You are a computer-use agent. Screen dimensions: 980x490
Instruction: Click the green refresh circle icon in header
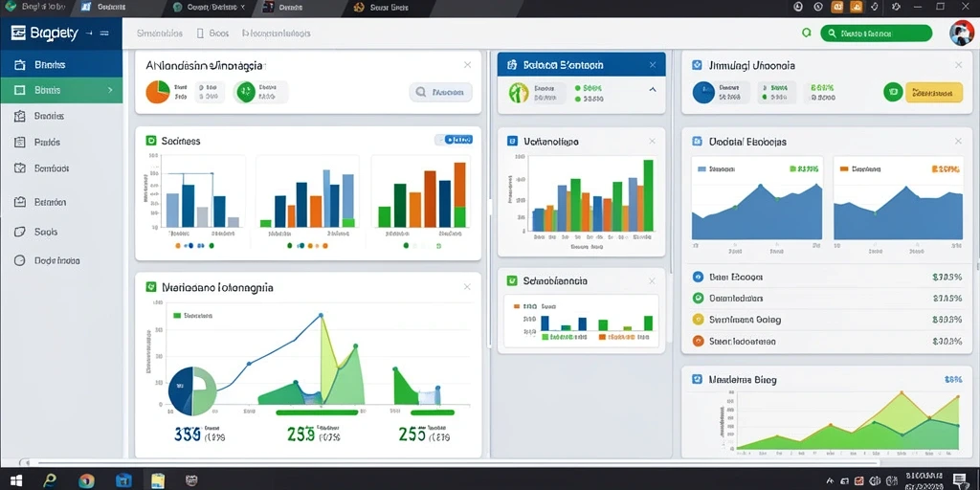(806, 33)
